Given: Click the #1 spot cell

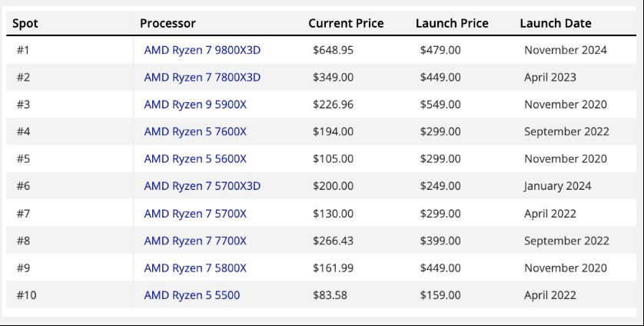Looking at the screenshot, I should (x=22, y=50).
